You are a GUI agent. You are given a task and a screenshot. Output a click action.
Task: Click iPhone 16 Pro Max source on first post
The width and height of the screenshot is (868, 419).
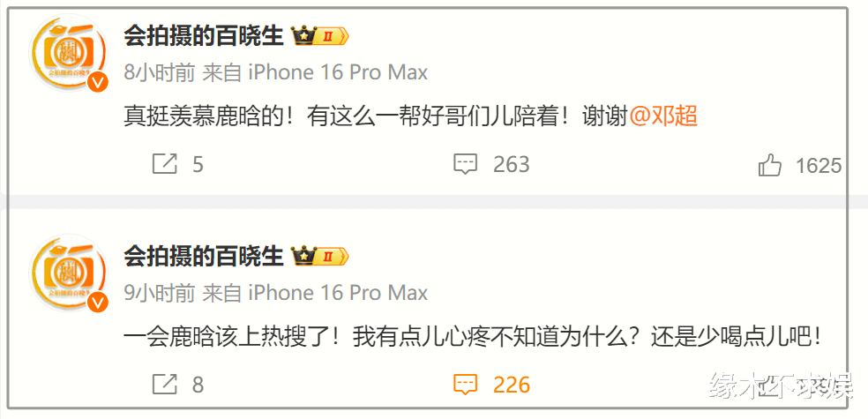(338, 72)
